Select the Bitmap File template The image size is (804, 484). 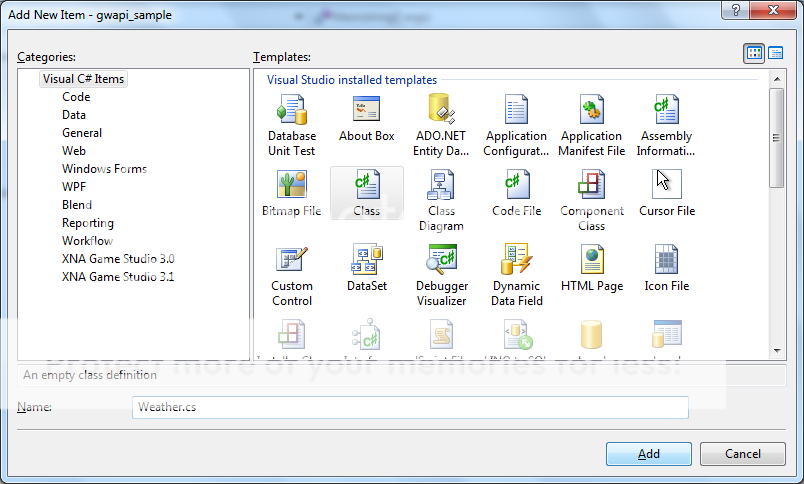point(292,193)
